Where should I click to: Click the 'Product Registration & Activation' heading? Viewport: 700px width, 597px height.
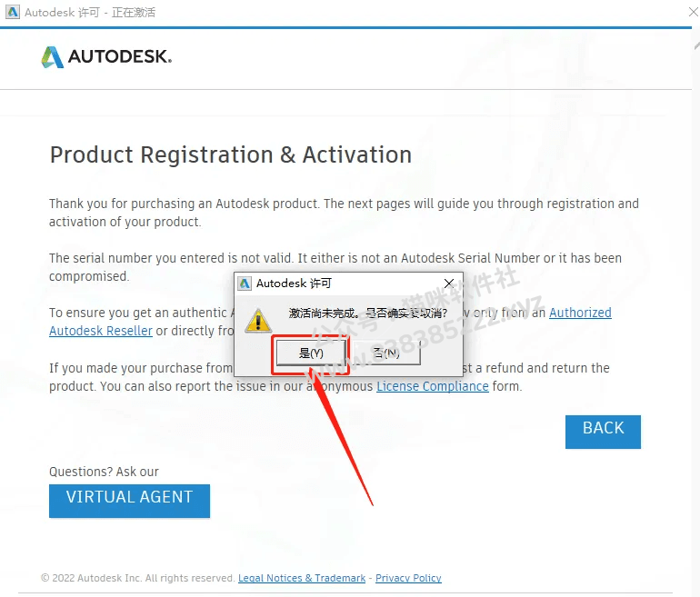(231, 154)
